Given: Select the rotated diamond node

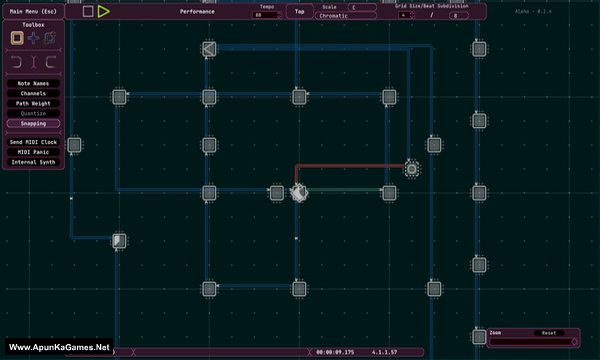Looking at the screenshot, I should point(299,193).
